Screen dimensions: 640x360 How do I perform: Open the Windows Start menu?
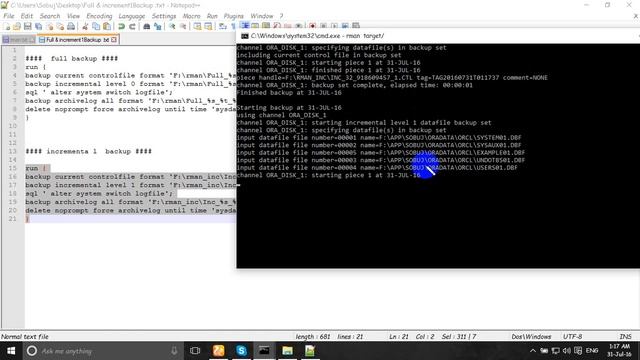click(11, 351)
